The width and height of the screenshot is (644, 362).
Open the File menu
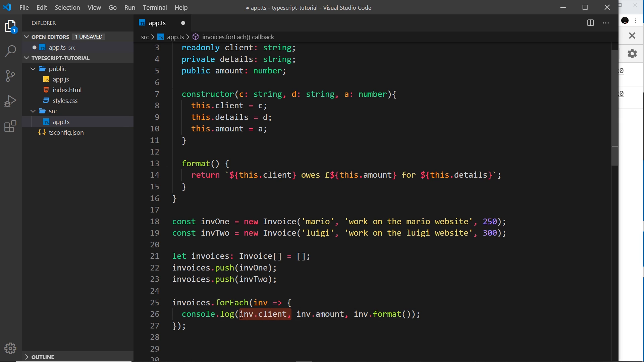coord(24,7)
